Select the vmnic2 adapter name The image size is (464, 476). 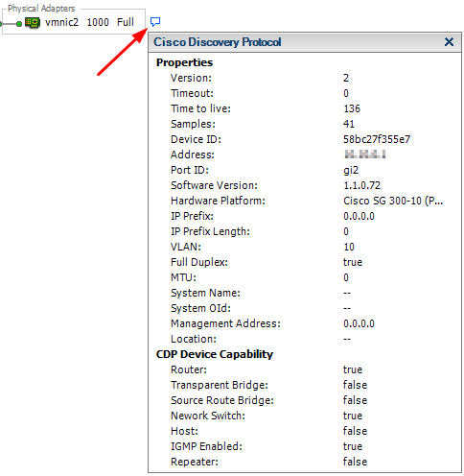62,22
